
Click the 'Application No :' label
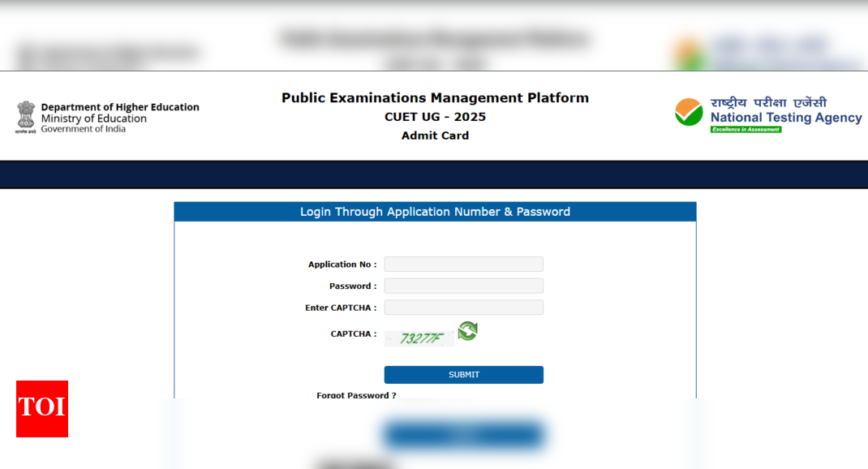tap(342, 265)
